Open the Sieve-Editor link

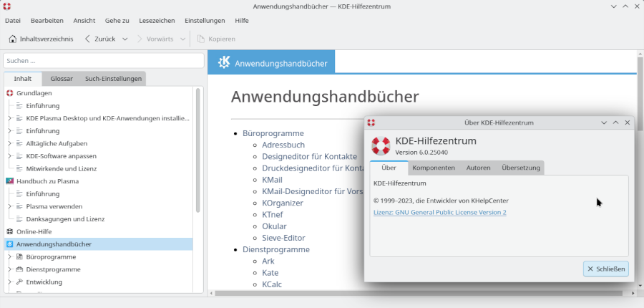tap(283, 238)
